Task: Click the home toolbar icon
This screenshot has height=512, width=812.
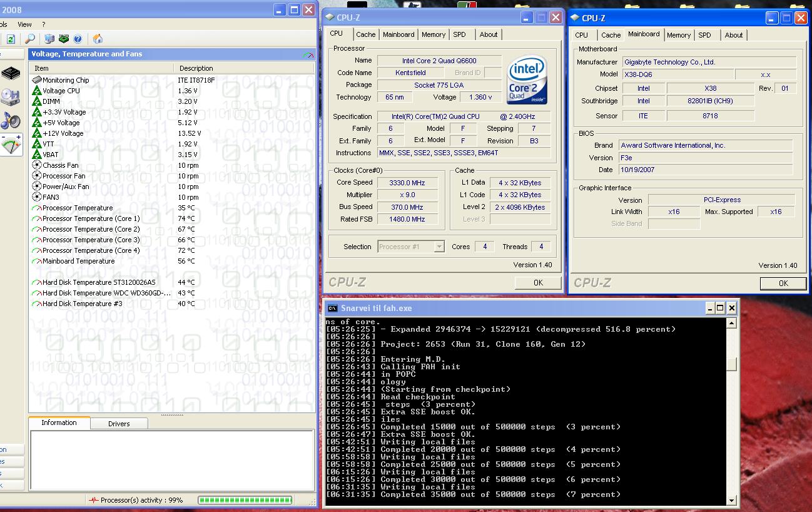Action: click(x=98, y=39)
